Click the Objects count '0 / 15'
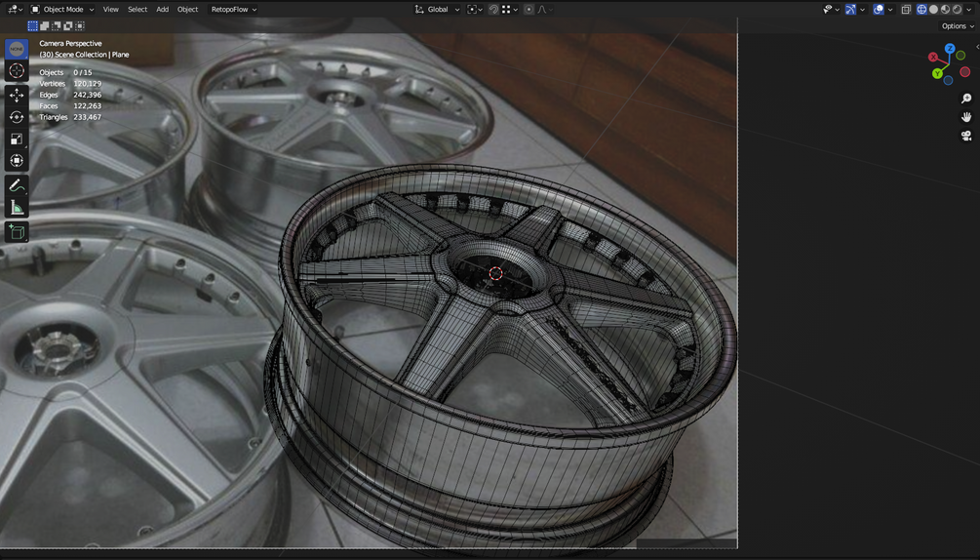Screen dimensions: 980x560 [83, 72]
